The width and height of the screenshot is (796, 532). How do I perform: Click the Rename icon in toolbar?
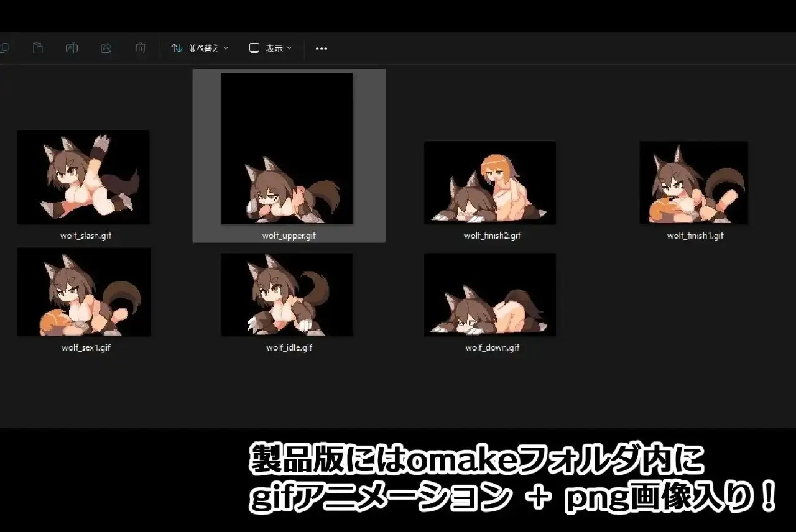click(72, 48)
